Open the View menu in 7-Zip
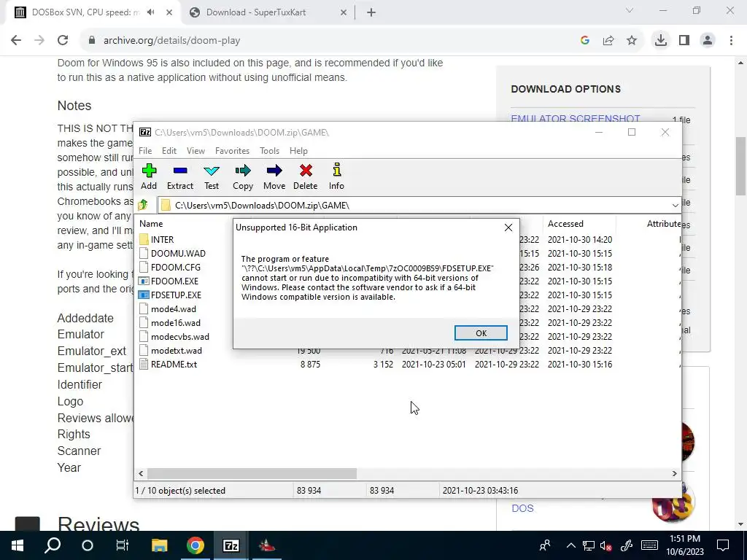 196,150
